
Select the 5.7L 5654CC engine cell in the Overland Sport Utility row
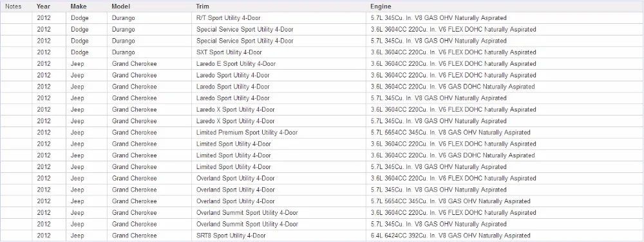505,201
